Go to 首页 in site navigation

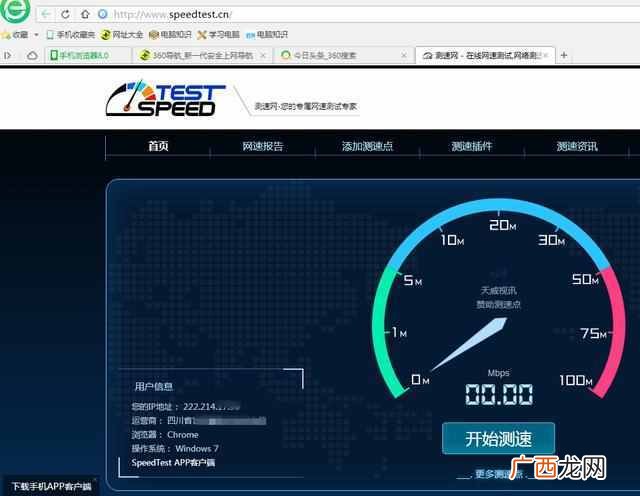[x=158, y=146]
